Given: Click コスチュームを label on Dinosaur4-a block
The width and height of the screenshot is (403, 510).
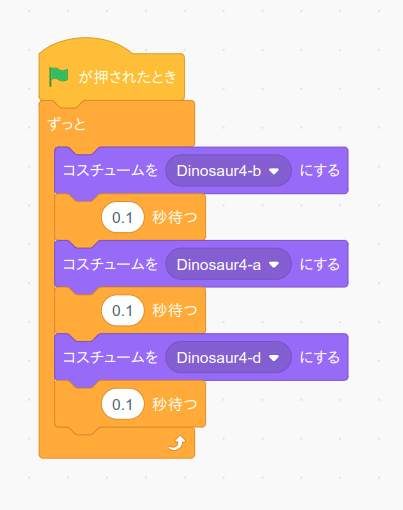Looking at the screenshot, I should click(110, 264).
